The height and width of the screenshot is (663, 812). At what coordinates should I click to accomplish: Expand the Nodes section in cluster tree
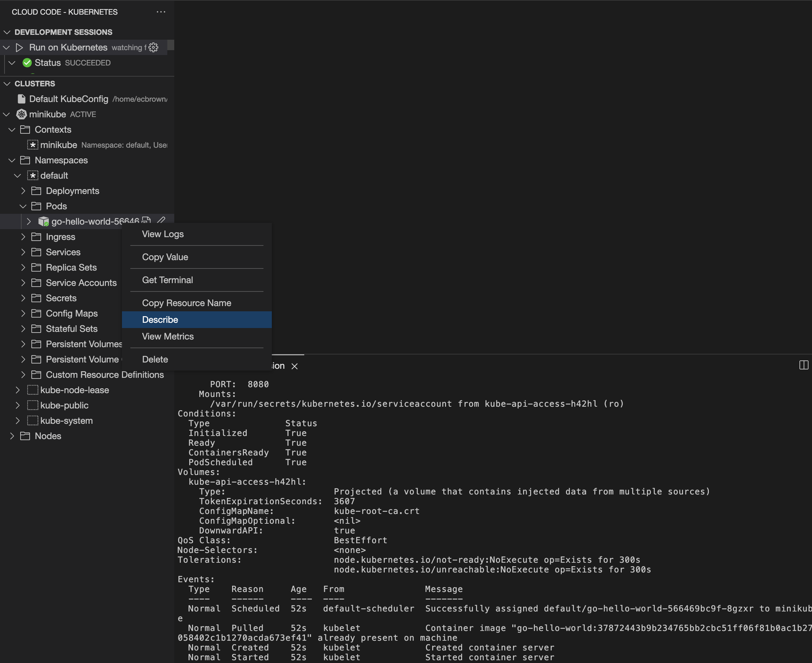pos(13,435)
